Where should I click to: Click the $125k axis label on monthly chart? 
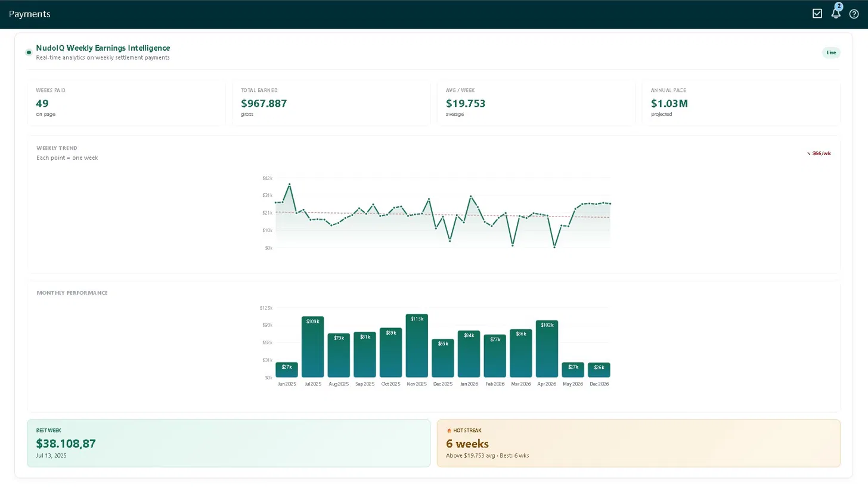coord(266,308)
